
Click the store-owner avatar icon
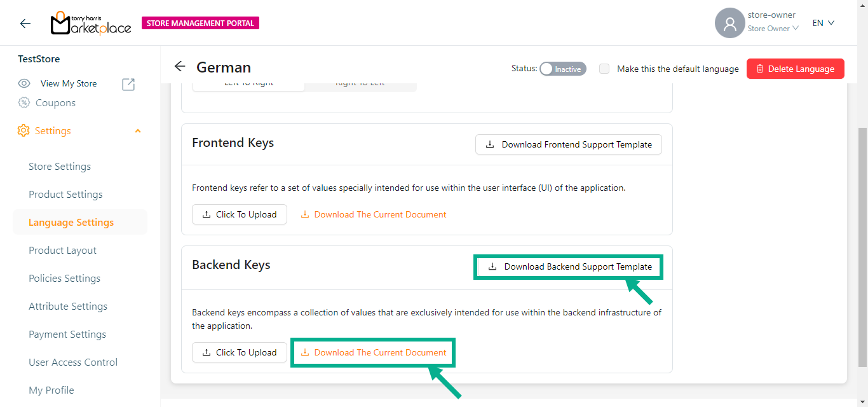[729, 24]
